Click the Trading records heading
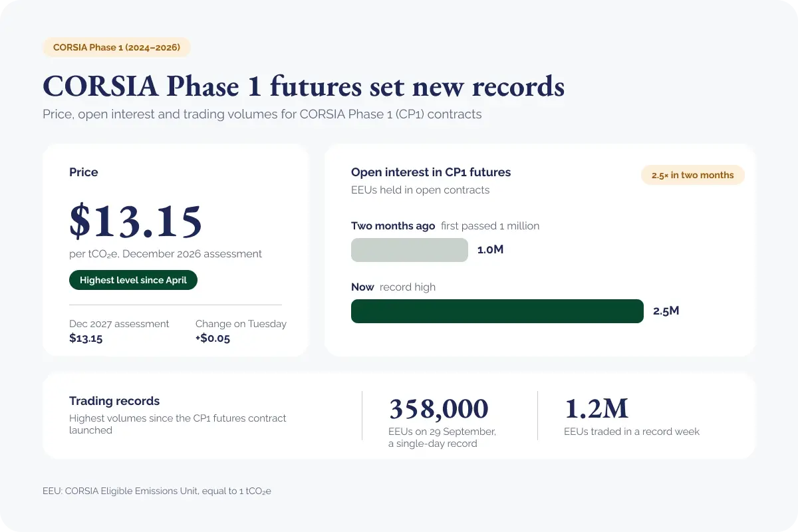 pos(114,401)
